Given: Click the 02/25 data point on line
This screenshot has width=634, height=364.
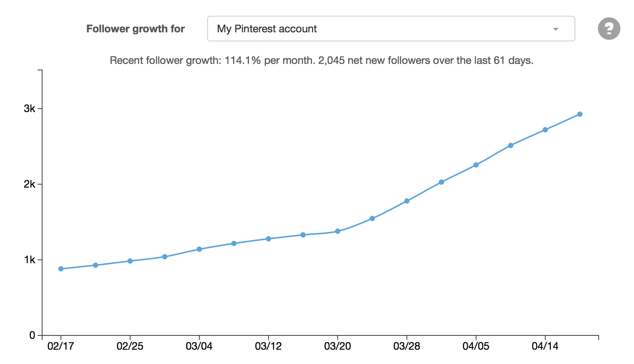Looking at the screenshot, I should [x=130, y=261].
